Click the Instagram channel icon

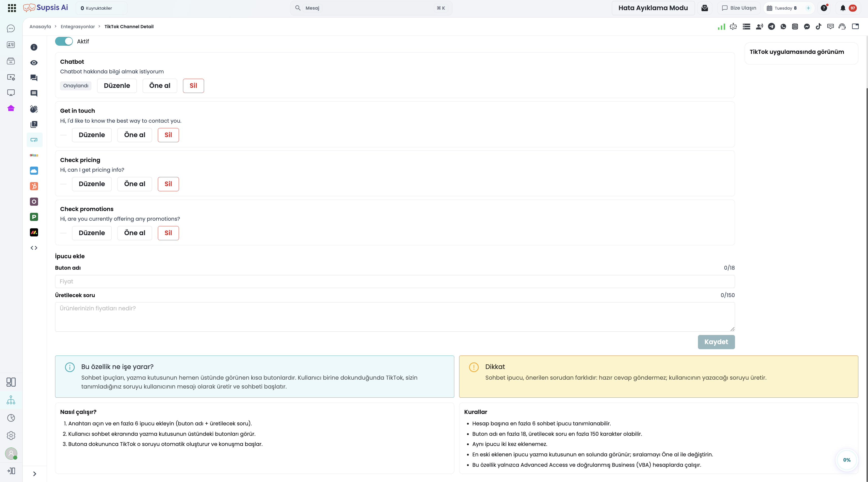[795, 27]
